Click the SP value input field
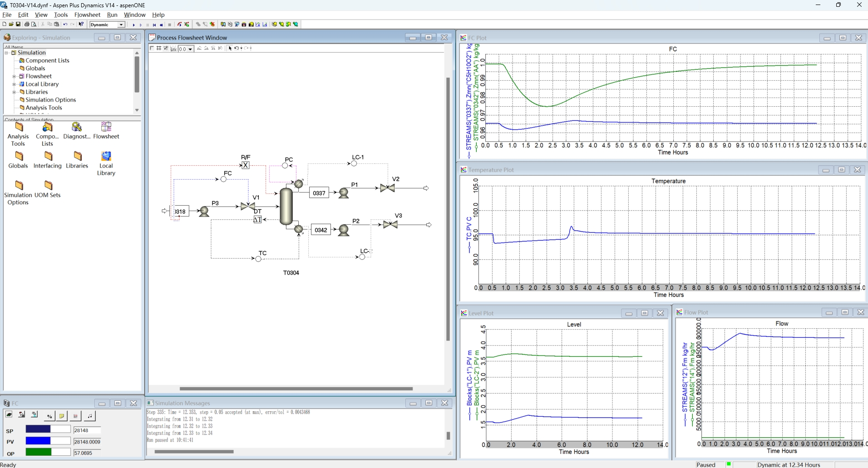This screenshot has width=868, height=468. click(87, 430)
